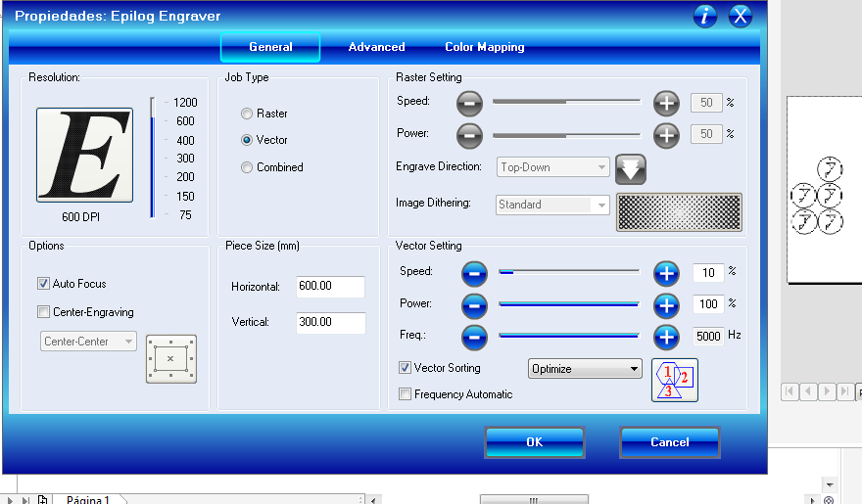
Task: Open Engrave Direction Top-Down dropdown
Action: [553, 167]
